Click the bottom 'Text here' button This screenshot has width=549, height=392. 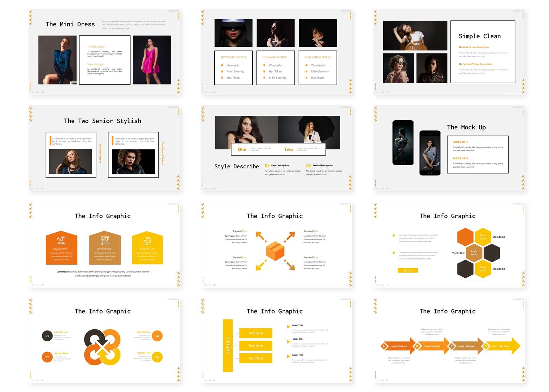[x=255, y=358]
